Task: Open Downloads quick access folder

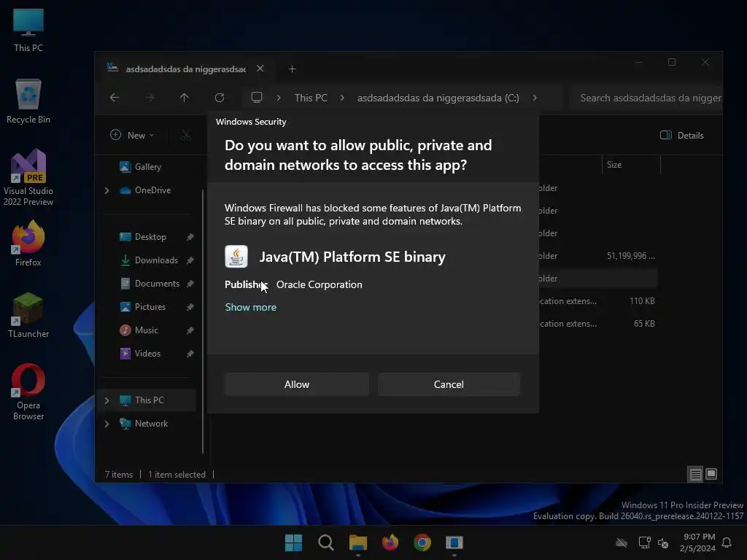Action: (x=156, y=260)
